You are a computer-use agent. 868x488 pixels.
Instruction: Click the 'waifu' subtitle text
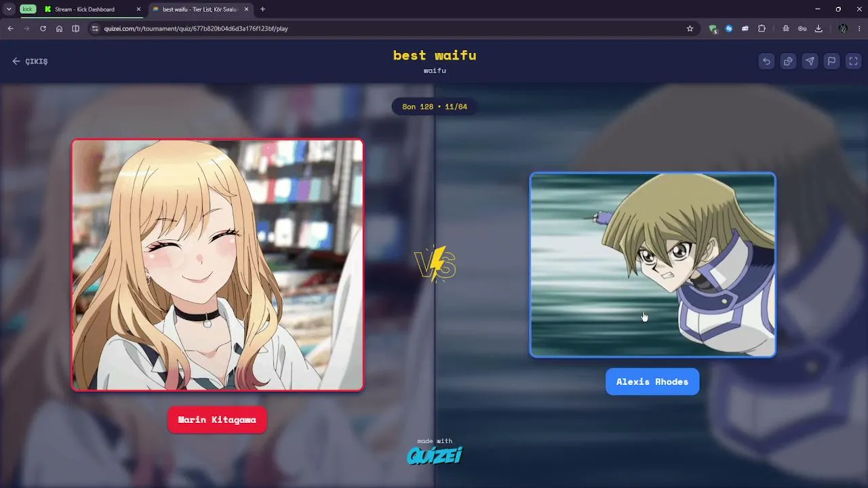[435, 70]
